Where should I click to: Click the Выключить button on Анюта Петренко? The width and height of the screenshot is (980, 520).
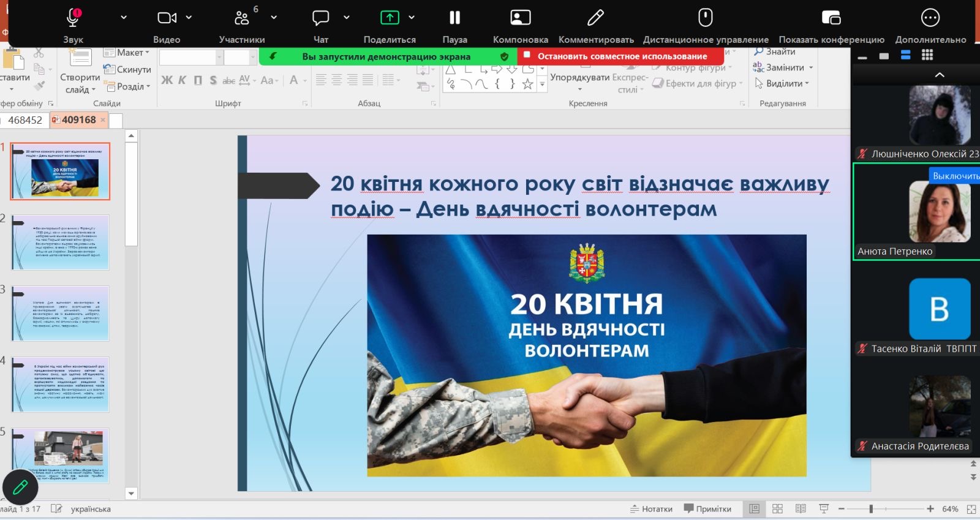(x=955, y=176)
